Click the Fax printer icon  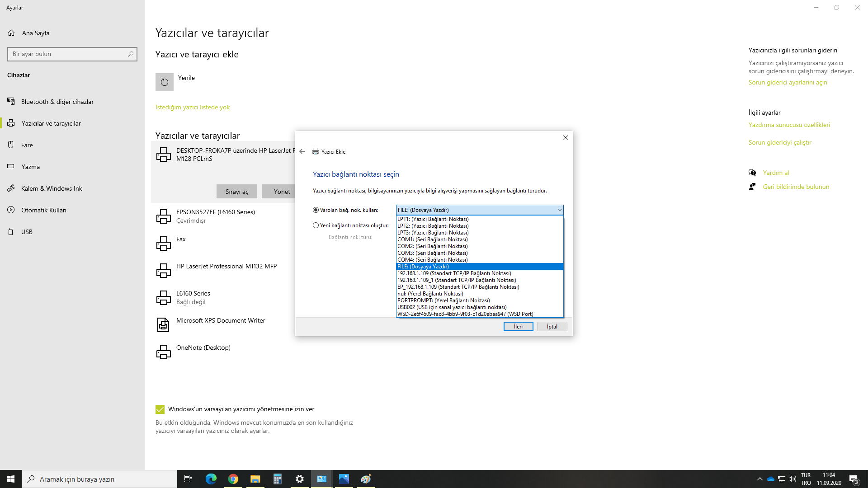[x=163, y=243]
